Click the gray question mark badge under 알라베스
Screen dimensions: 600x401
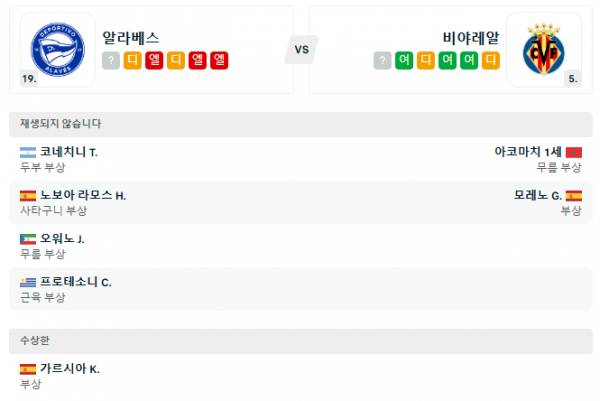click(x=111, y=60)
